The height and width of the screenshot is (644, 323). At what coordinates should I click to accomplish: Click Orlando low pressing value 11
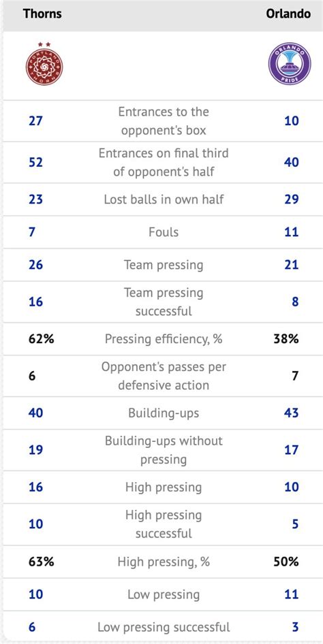(x=292, y=594)
